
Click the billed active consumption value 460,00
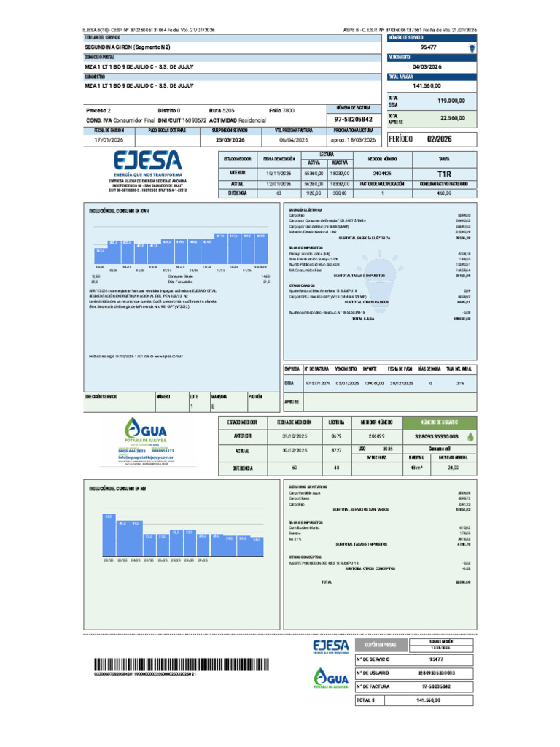pos(444,193)
